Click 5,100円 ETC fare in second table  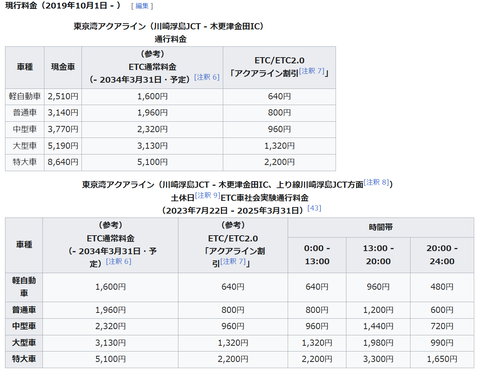[110, 359]
